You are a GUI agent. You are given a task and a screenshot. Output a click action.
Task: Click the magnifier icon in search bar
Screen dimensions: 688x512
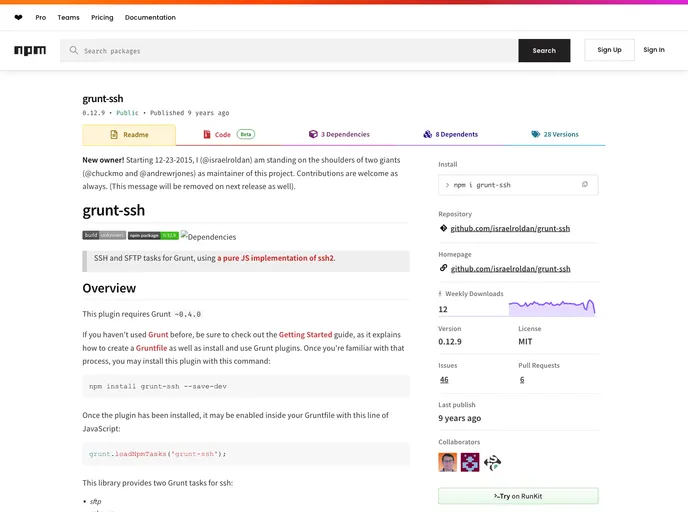(x=74, y=50)
